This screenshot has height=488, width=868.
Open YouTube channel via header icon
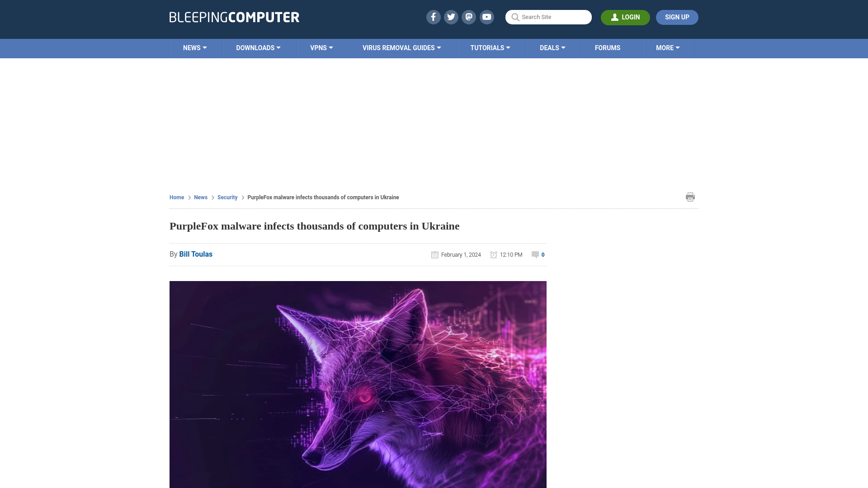point(486,17)
